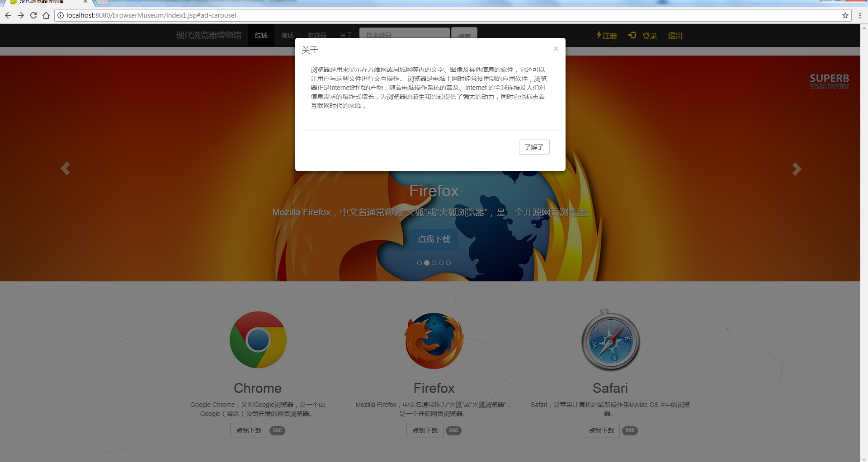The width and height of the screenshot is (868, 462).
Task: Click the page scrollbar up arrow
Action: [x=864, y=28]
